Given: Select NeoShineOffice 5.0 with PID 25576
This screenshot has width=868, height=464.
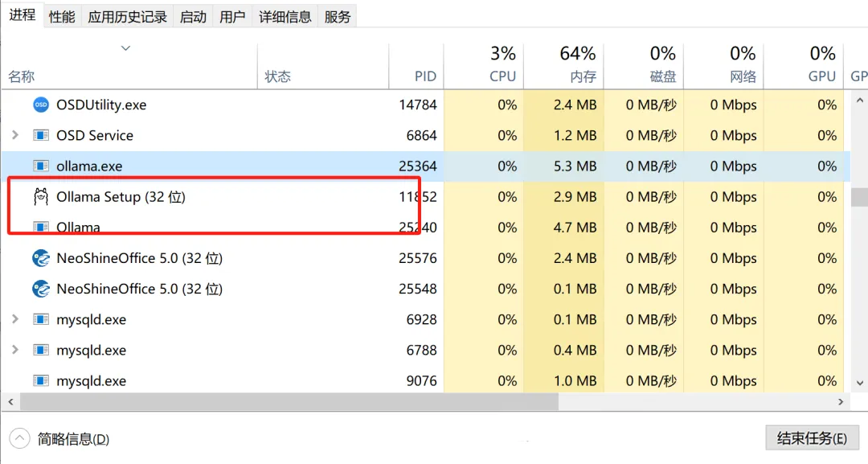Looking at the screenshot, I should pyautogui.click(x=140, y=258).
